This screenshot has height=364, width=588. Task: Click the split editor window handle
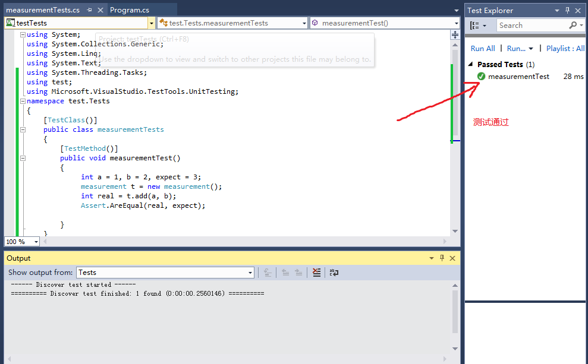tap(455, 35)
